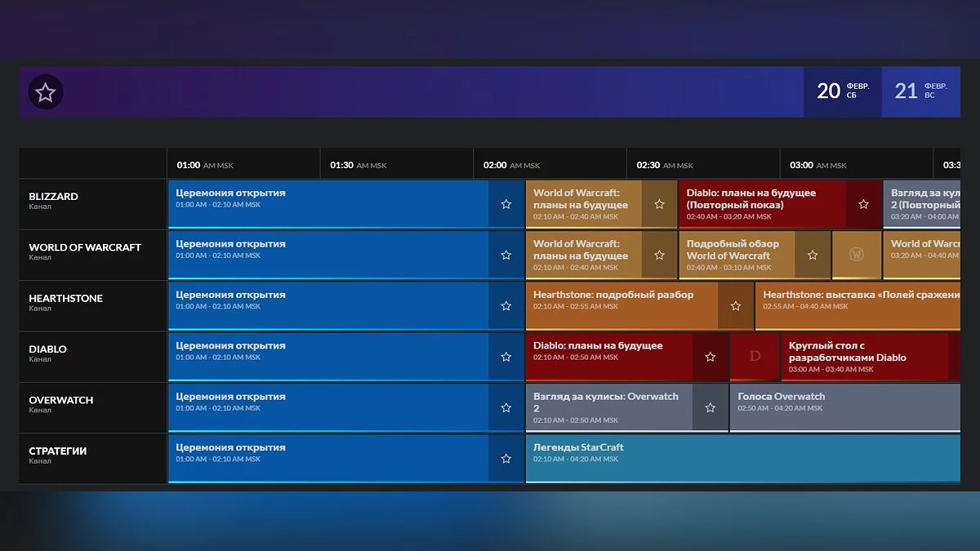Open the Легенды StarCraft session
This screenshot has height=551, width=980.
[743, 459]
